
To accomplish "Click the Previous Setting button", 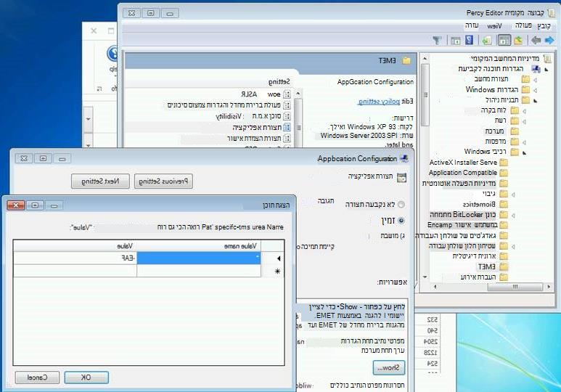I will click(x=163, y=181).
